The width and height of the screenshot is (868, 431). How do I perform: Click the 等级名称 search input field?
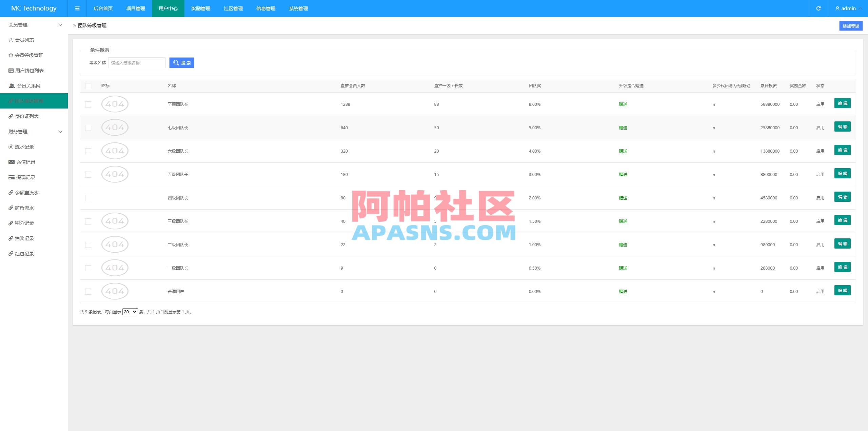[137, 62]
